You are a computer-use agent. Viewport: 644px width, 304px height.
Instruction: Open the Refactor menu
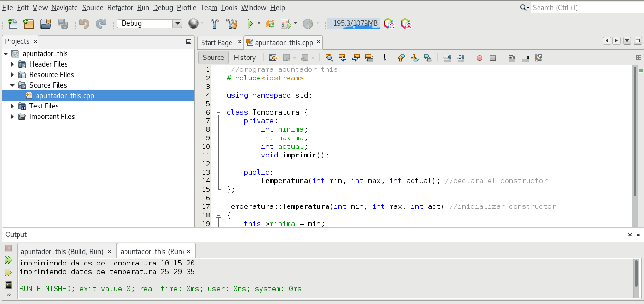click(x=120, y=8)
